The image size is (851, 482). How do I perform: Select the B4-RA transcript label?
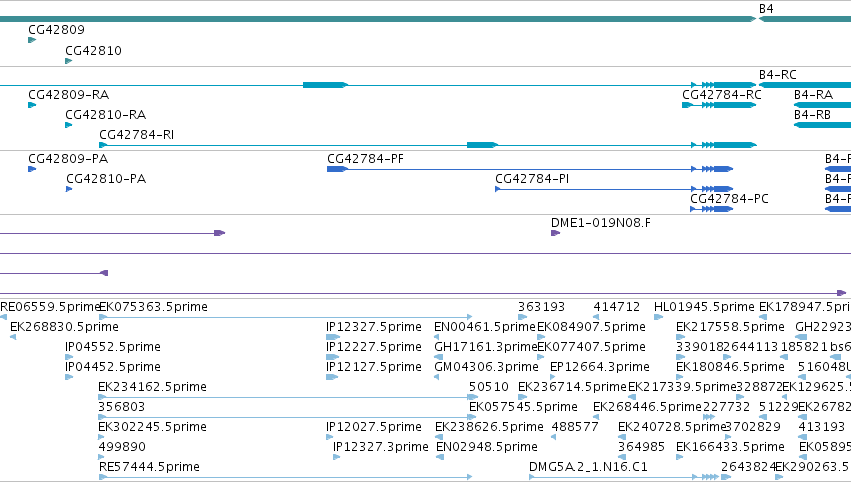click(x=813, y=94)
